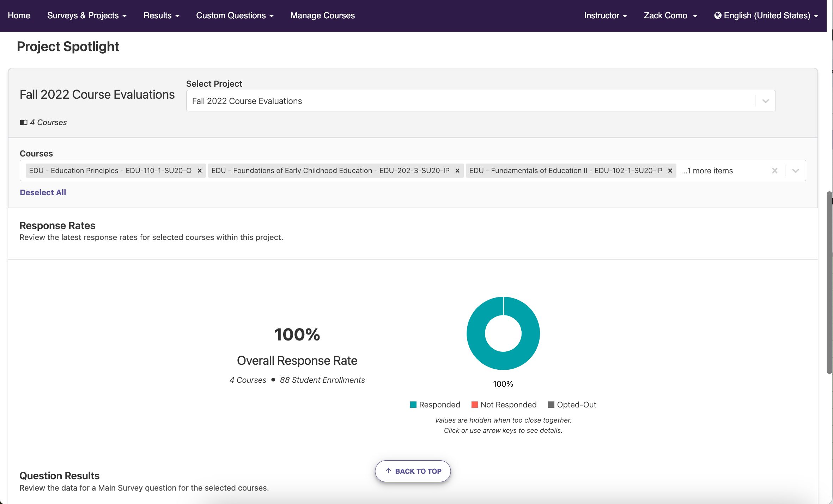Screen dimensions: 833x504
Task: Open the Instructor role menu
Action: coord(605,16)
